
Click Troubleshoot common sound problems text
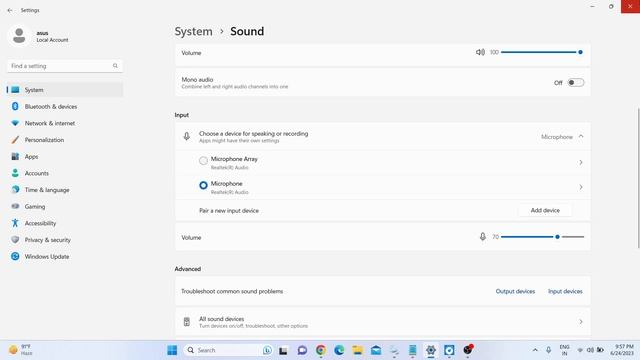232,291
